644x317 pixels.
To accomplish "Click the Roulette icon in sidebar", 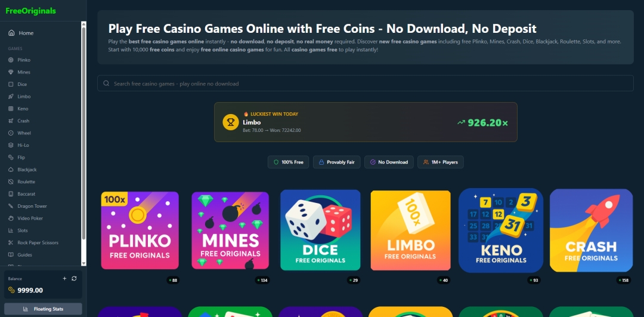I will coord(11,181).
